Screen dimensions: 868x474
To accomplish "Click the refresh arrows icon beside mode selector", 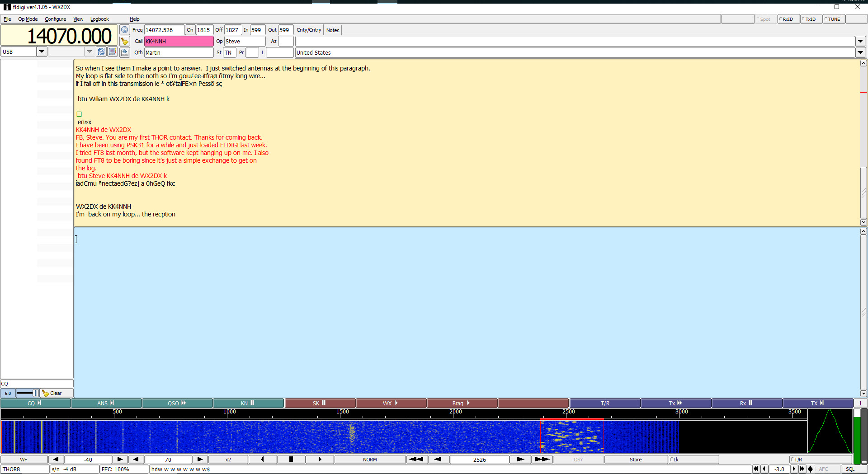I will 101,52.
